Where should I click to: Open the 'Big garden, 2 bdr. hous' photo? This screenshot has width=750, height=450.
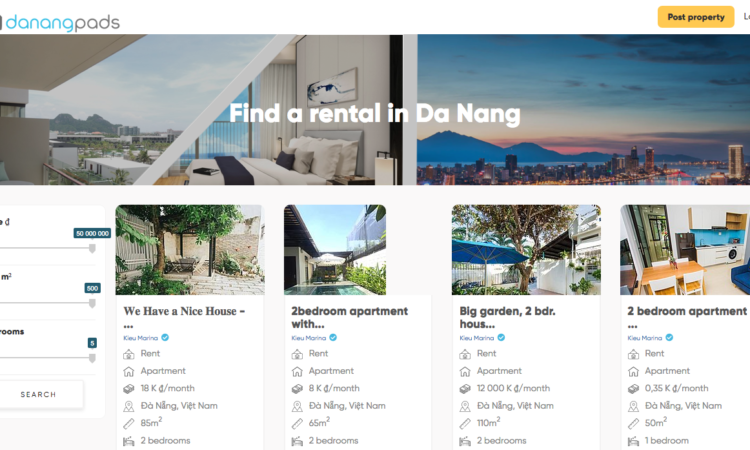(x=526, y=250)
